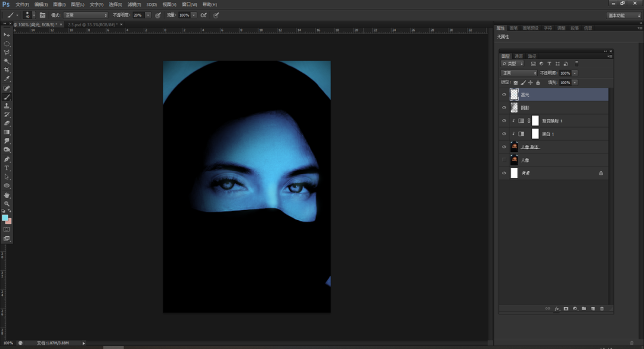Enable airbrush-style build-up effect
The height and width of the screenshot is (349, 644).
point(204,15)
